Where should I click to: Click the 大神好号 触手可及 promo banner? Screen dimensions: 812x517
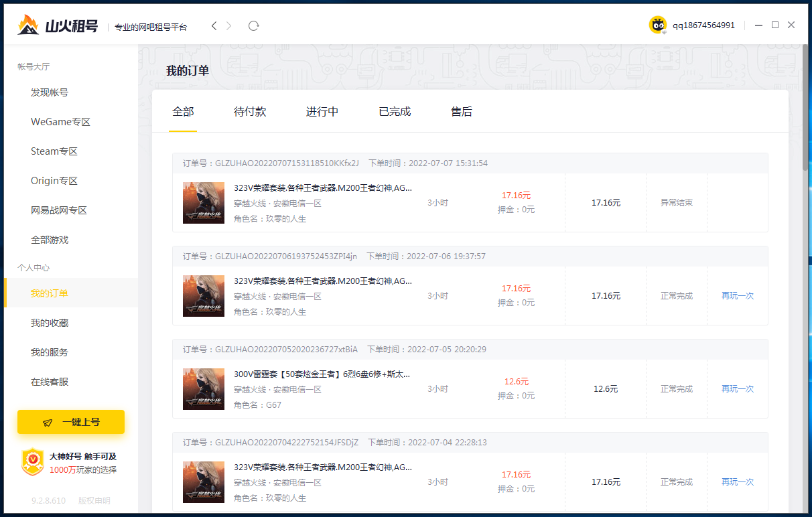tap(70, 463)
